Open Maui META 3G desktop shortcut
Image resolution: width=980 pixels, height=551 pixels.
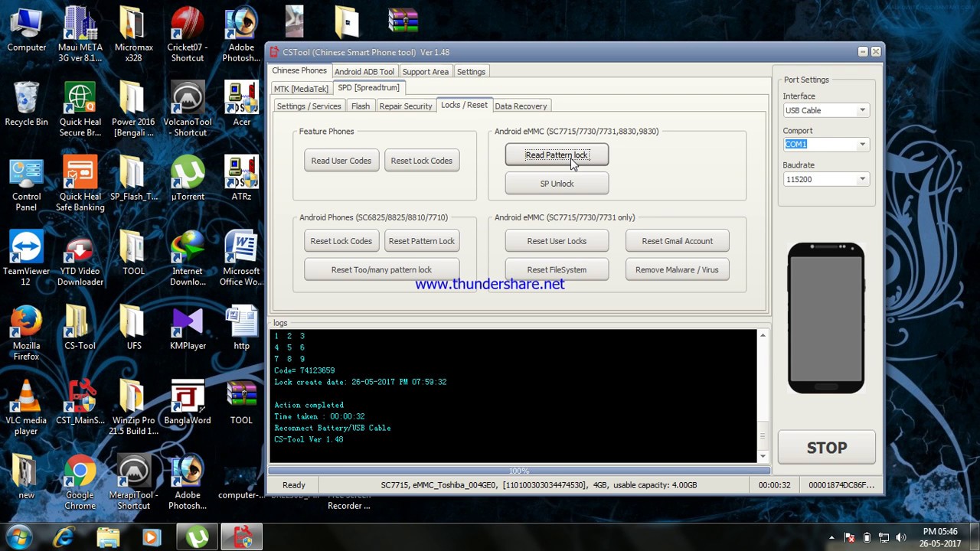[x=80, y=34]
